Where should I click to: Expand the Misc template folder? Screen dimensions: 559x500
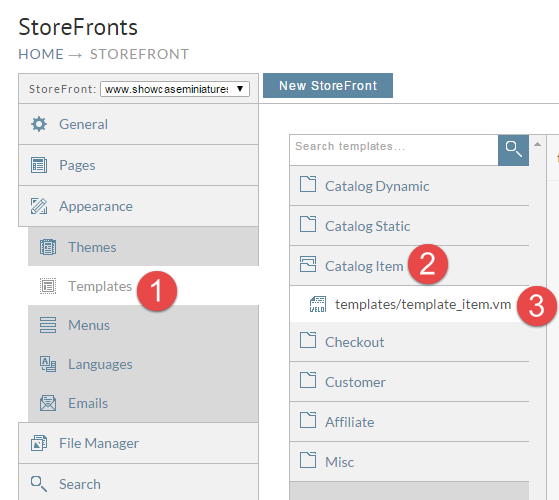(x=409, y=462)
